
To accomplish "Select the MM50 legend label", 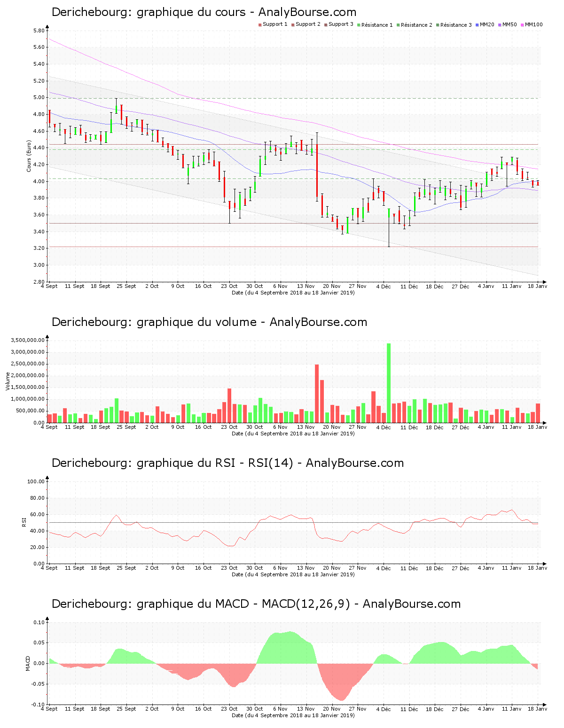I will tap(509, 24).
